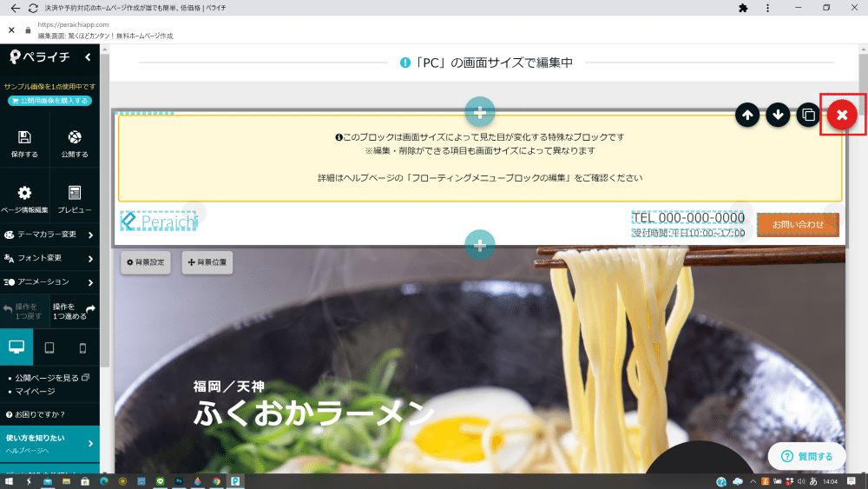Move the block up with the up arrow
This screenshot has height=489, width=868.
click(x=747, y=115)
